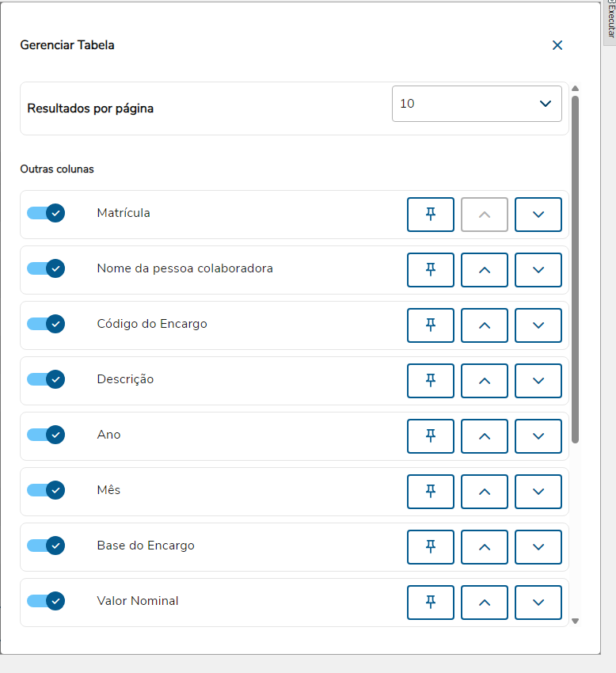The image size is (616, 673).
Task: Pin the Código do Encargo column
Action: [x=431, y=325]
